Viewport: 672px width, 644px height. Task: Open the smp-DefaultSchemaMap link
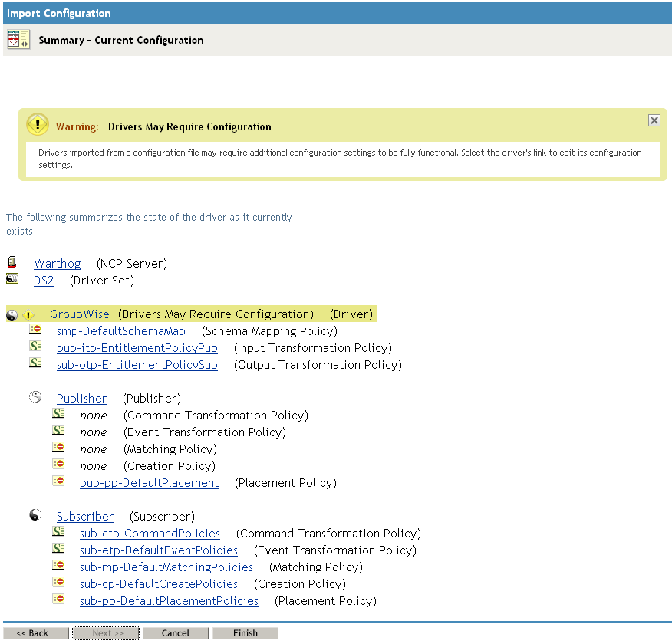pos(121,331)
